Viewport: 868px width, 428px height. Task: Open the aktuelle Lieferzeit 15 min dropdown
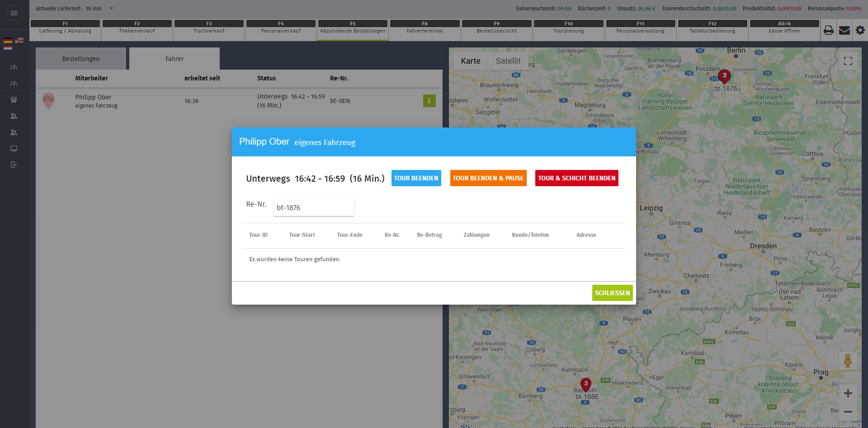(x=101, y=9)
